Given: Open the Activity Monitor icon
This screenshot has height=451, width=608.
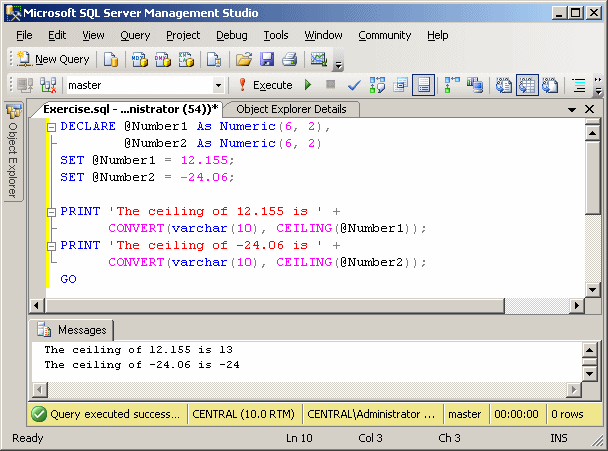Looking at the screenshot, I should 319,59.
